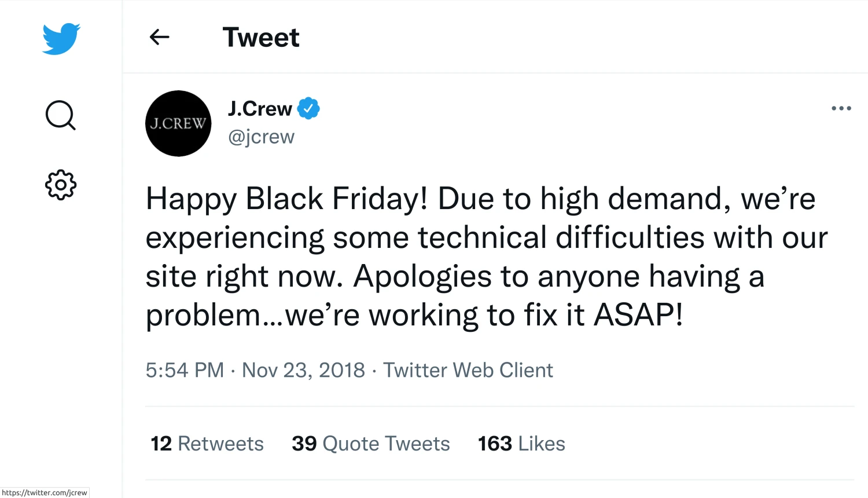Open the three-dot more options menu
Screen dimensions: 868x498
(841, 108)
